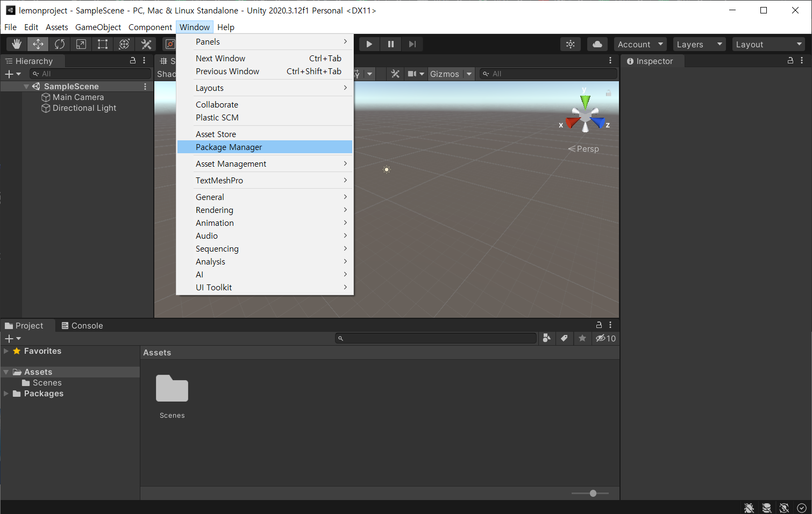This screenshot has height=514, width=812.
Task: Select Plastic SCM menu entry
Action: (265, 117)
